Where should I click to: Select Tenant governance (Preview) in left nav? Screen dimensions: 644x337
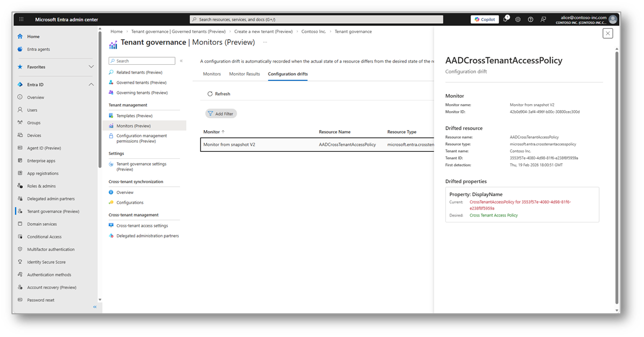pos(53,211)
